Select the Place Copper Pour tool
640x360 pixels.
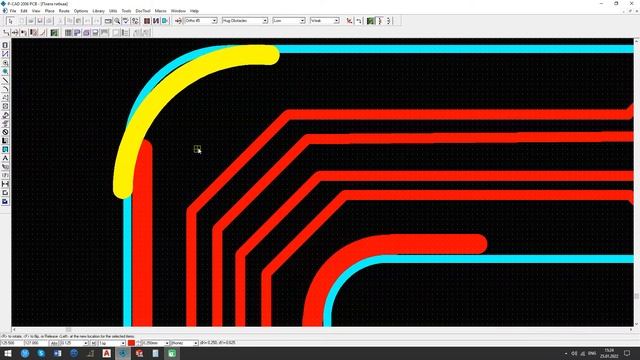[x=5, y=115]
